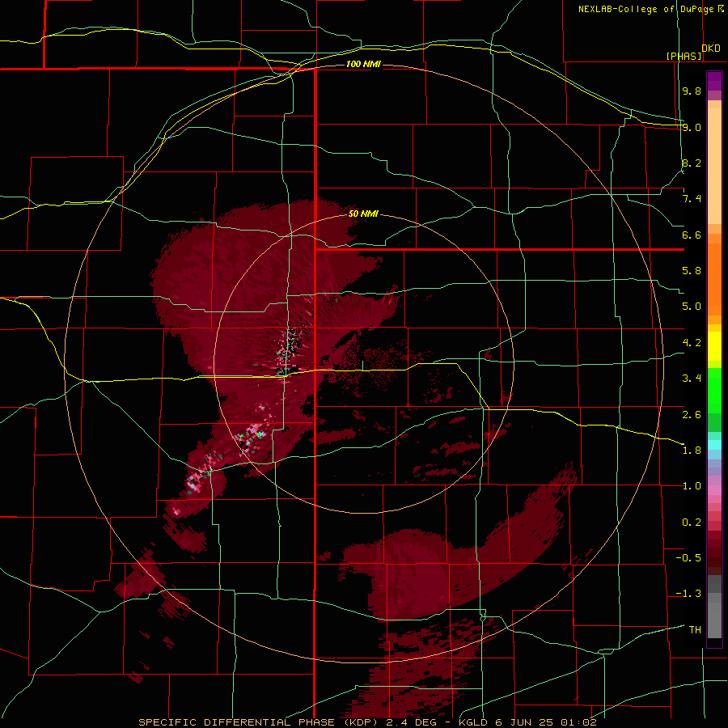Pick the yellow segment of the color bar

(x=714, y=346)
